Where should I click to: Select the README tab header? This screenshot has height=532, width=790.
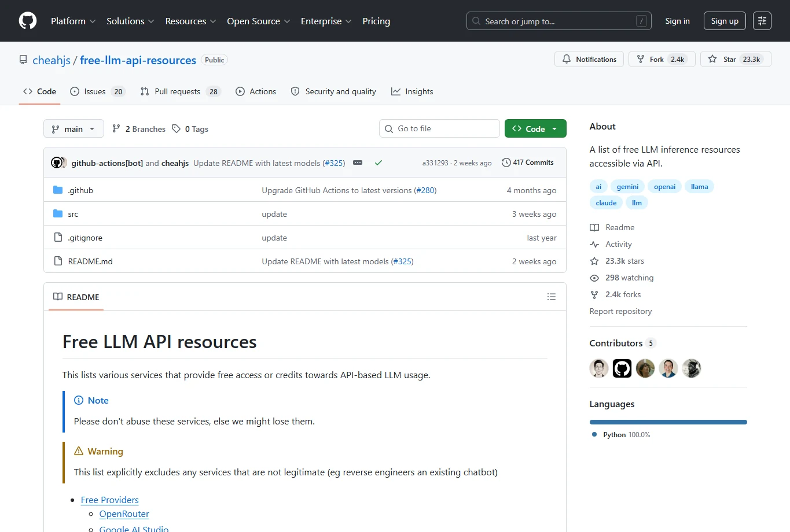pyautogui.click(x=76, y=297)
